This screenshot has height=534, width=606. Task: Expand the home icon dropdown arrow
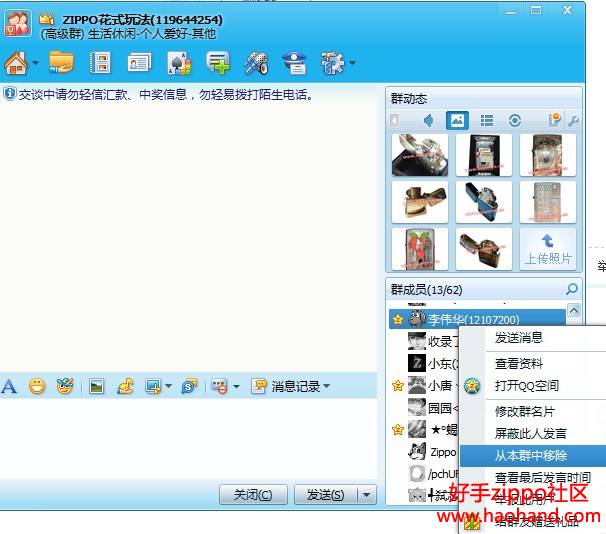[36, 63]
